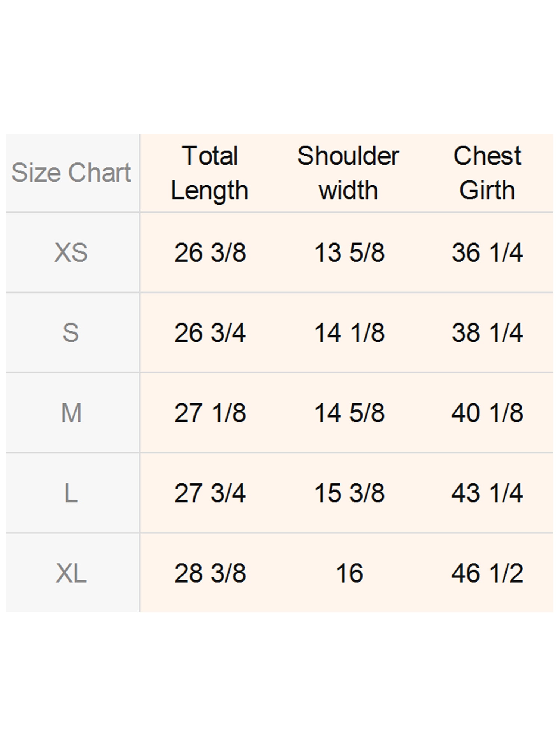Select the Shoulder width column header
The height and width of the screenshot is (747, 560).
[348, 173]
